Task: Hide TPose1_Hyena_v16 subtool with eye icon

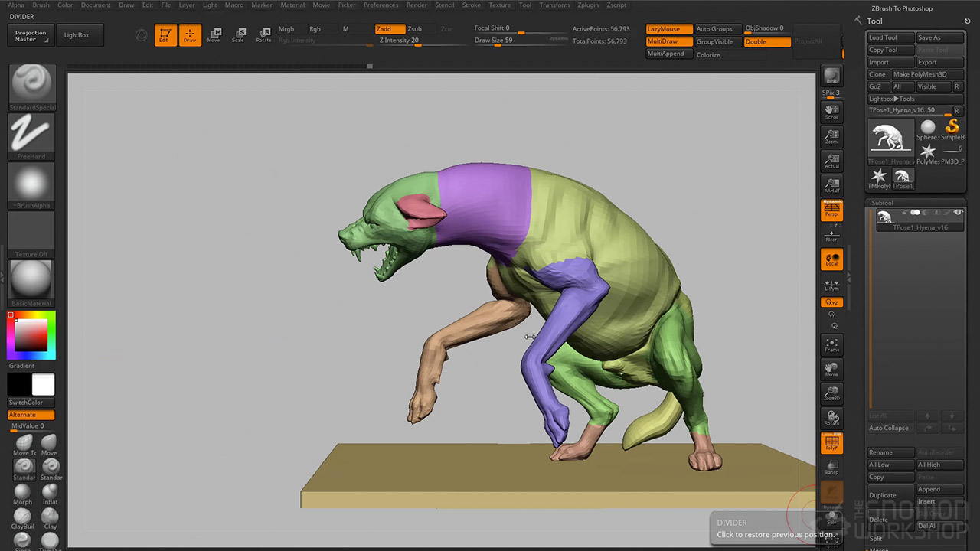Action: click(958, 213)
